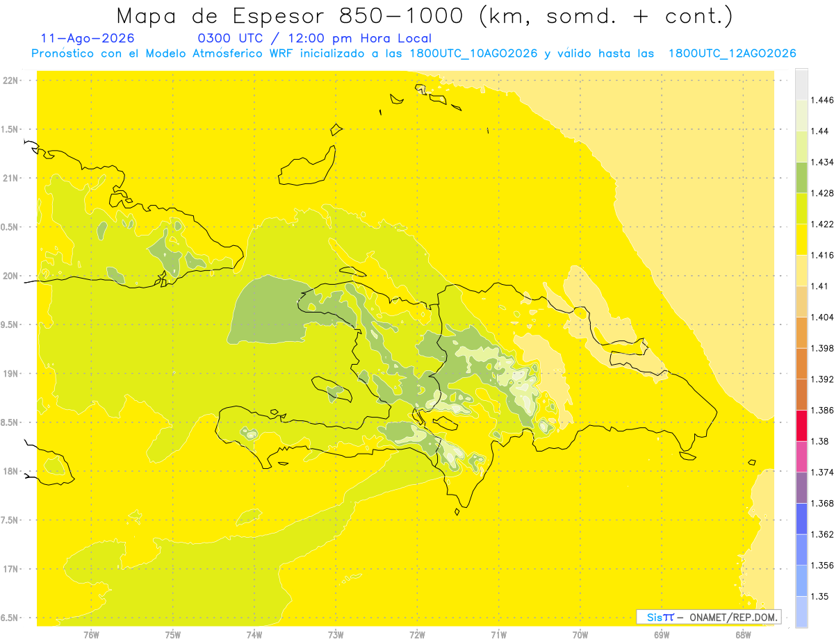Pick the purple legend swatch between 1.368 and 1.374

pyautogui.click(x=801, y=488)
